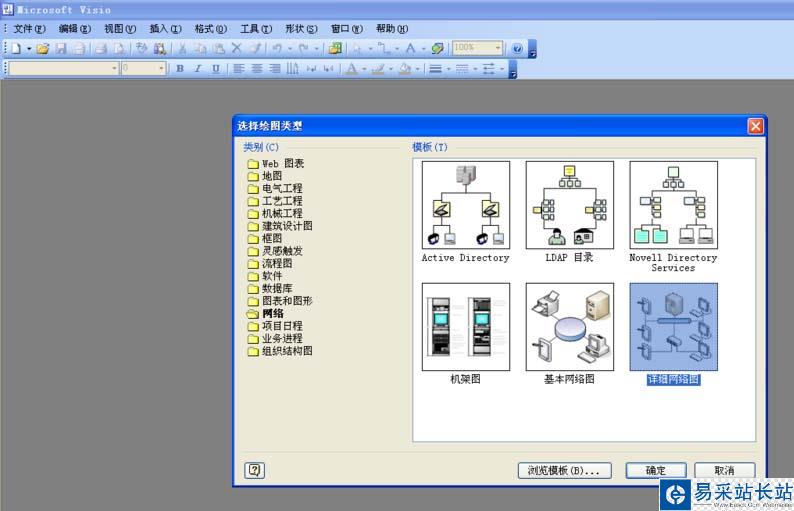Open the 视图(V) menu

[x=120, y=29]
